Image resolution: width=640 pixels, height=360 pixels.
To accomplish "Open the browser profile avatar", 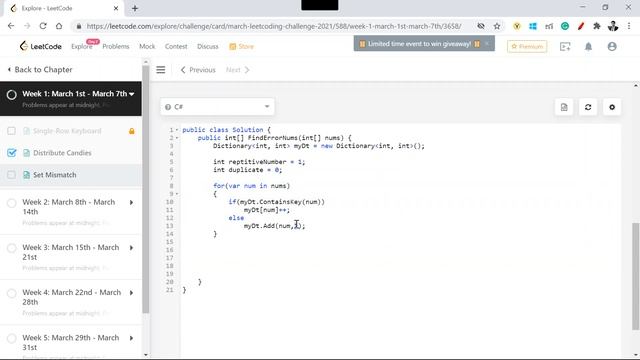I will click(x=613, y=26).
